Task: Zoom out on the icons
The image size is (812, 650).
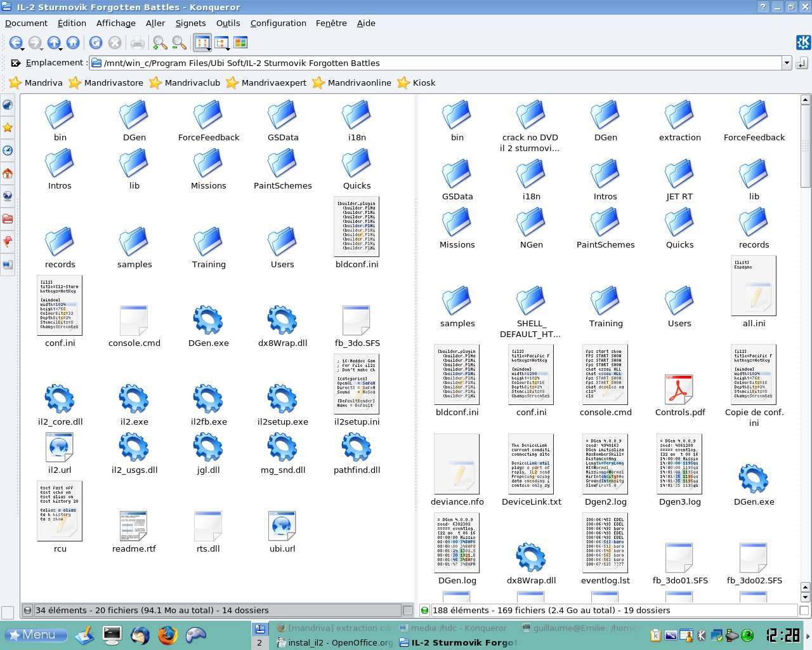Action: click(180, 43)
